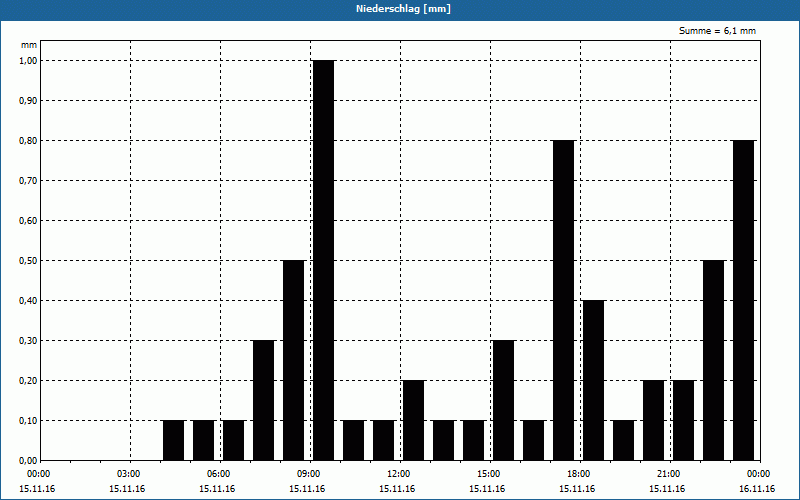Viewport: 800px width, 500px height.
Task: Select the 1,00 y-axis value
Action: [x=28, y=61]
